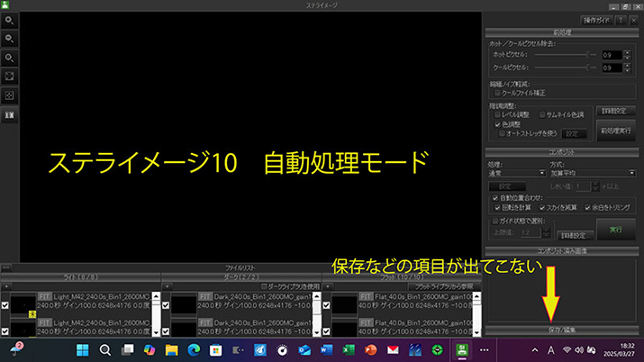Click the + add icon under ダーク list

pos(167,286)
